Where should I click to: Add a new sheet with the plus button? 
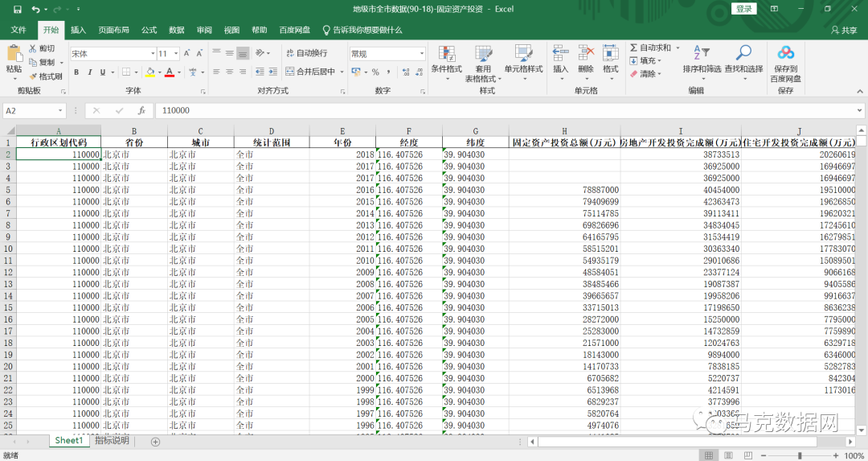pos(156,442)
